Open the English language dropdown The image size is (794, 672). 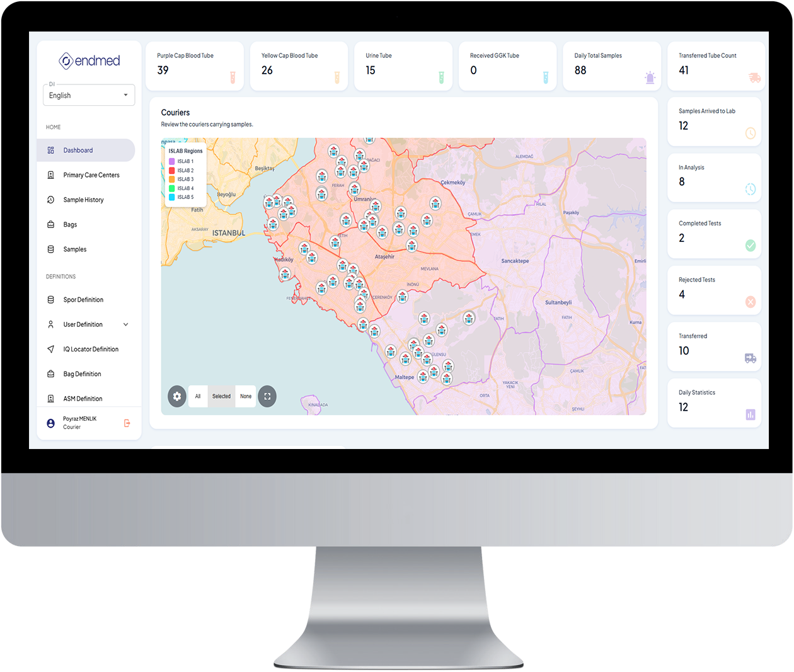pos(89,96)
